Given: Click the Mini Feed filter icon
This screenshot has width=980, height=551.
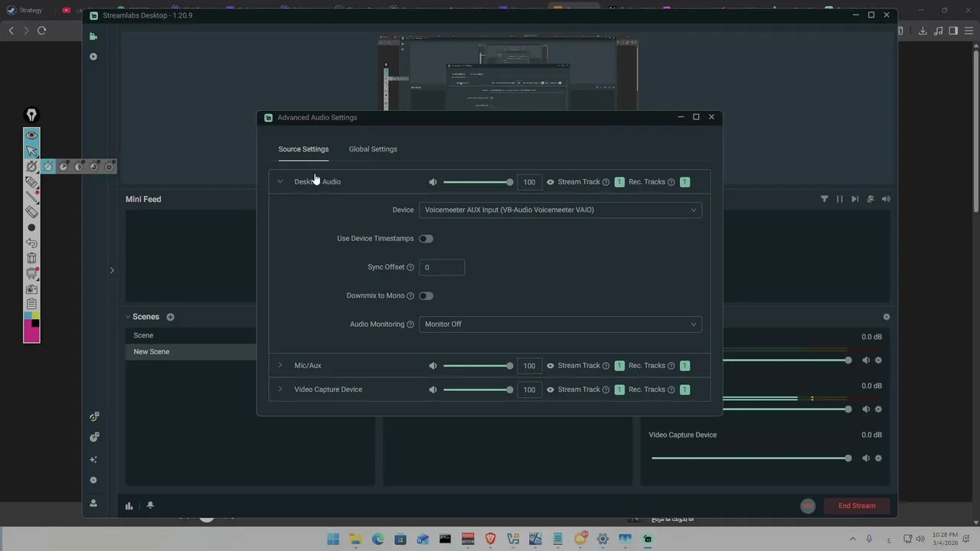Looking at the screenshot, I should 825,199.
